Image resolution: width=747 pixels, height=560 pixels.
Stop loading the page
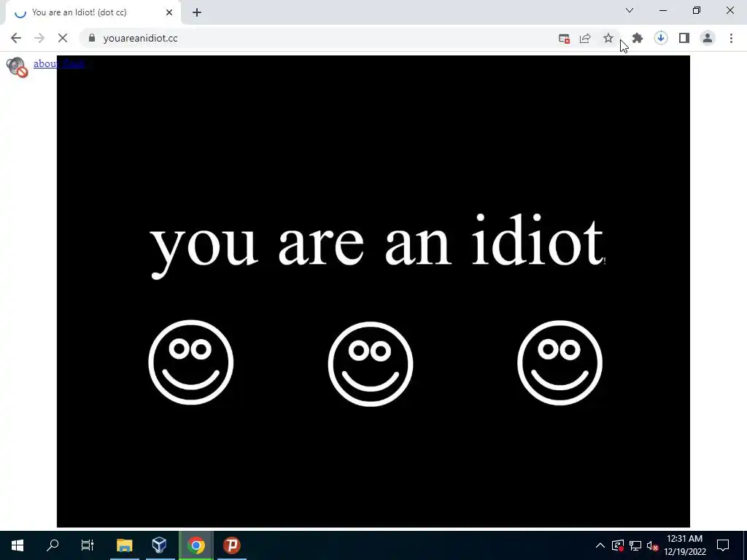63,38
